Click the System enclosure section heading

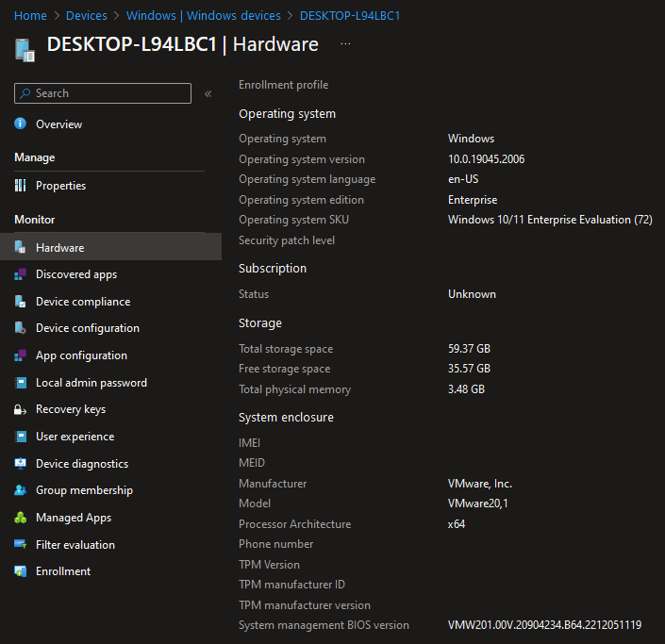click(286, 417)
